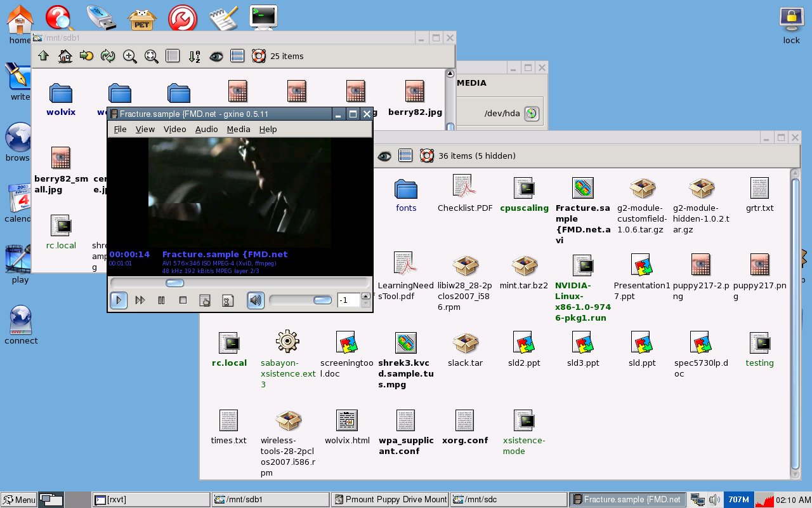Open the gxine View menu
This screenshot has height=508, width=812.
[x=145, y=129]
